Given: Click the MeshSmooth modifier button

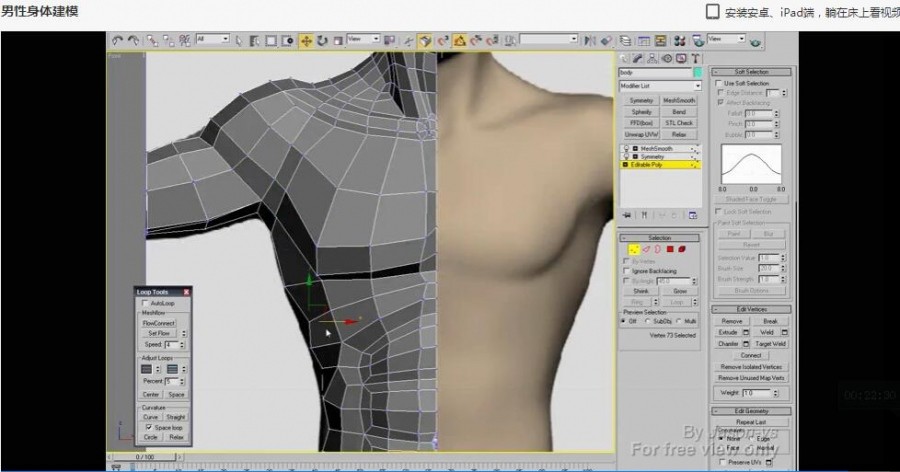Looking at the screenshot, I should (x=679, y=101).
